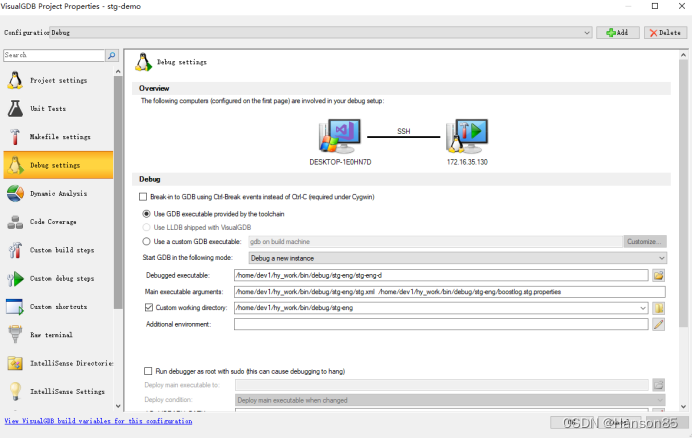Click the Add configuration button
This screenshot has width=693, height=438.
coord(617,33)
